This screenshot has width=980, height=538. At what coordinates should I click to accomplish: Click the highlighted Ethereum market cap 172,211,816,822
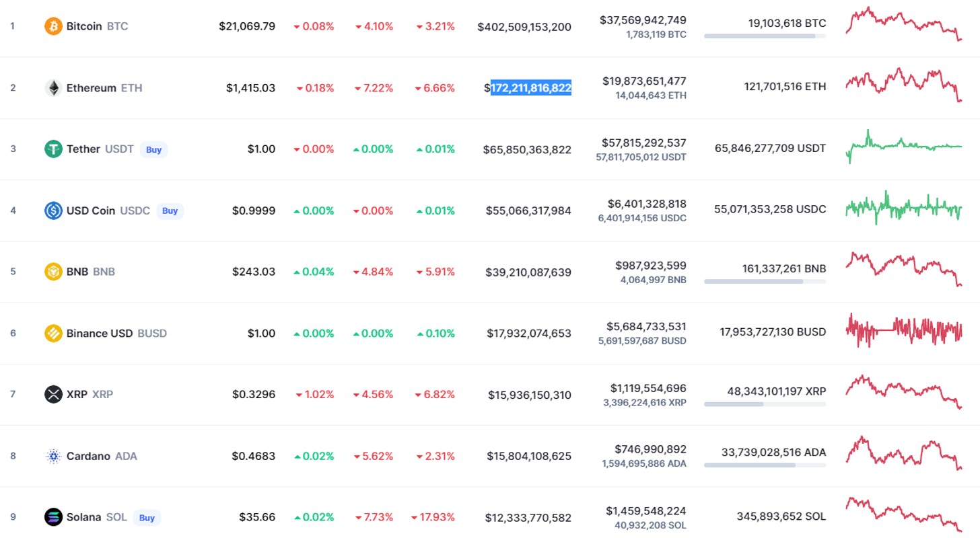[531, 88]
